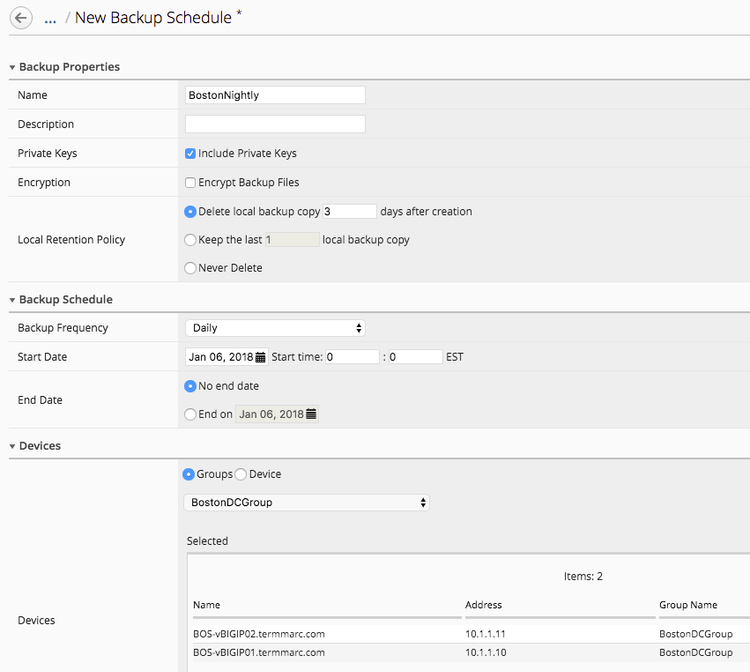750x672 pixels.
Task: Enable Encrypt Backup Files checkbox
Action: pyautogui.click(x=191, y=183)
